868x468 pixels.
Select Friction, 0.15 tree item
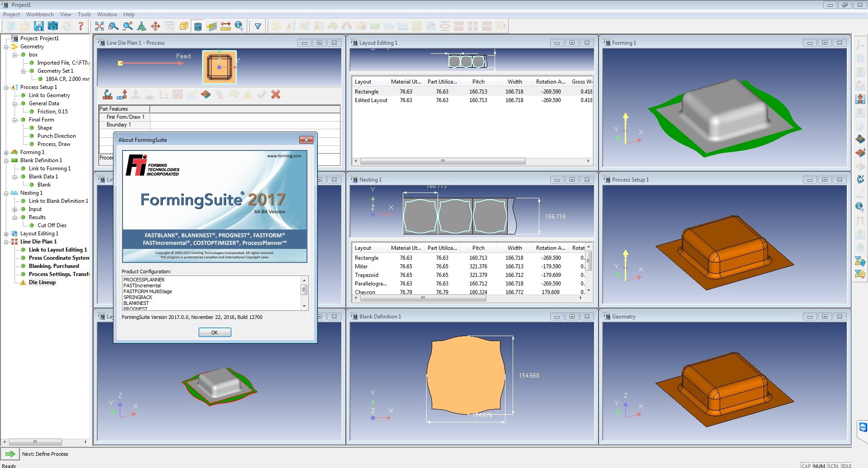click(52, 112)
